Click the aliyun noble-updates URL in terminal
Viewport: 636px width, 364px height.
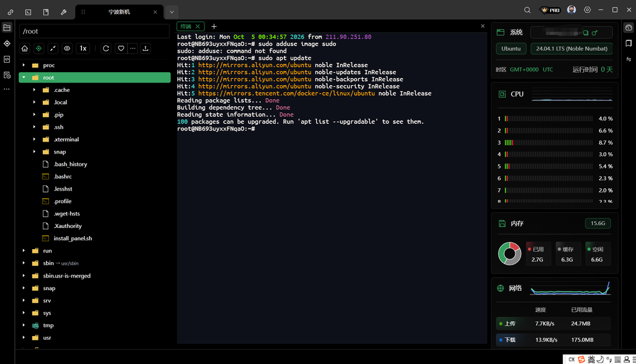[x=255, y=72]
